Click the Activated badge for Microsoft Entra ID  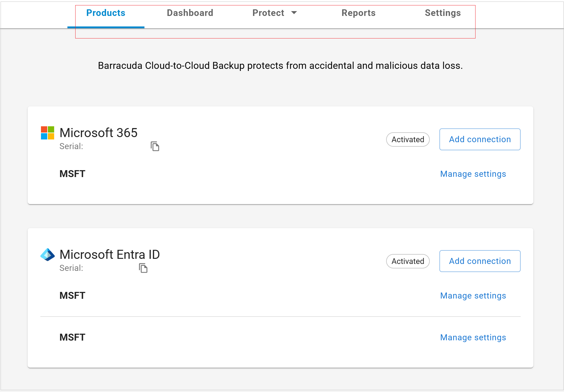click(408, 261)
